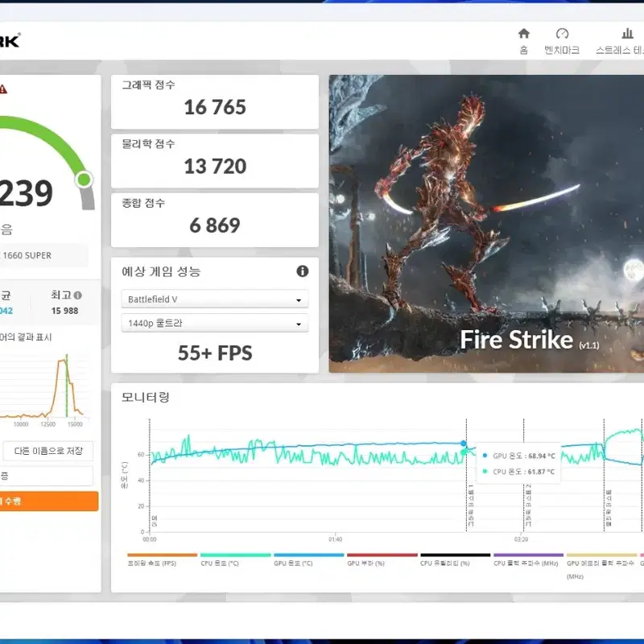The height and width of the screenshot is (644, 644).
Task: Expand the 1440p 울트라 resolution dropdown
Action: [x=215, y=323]
